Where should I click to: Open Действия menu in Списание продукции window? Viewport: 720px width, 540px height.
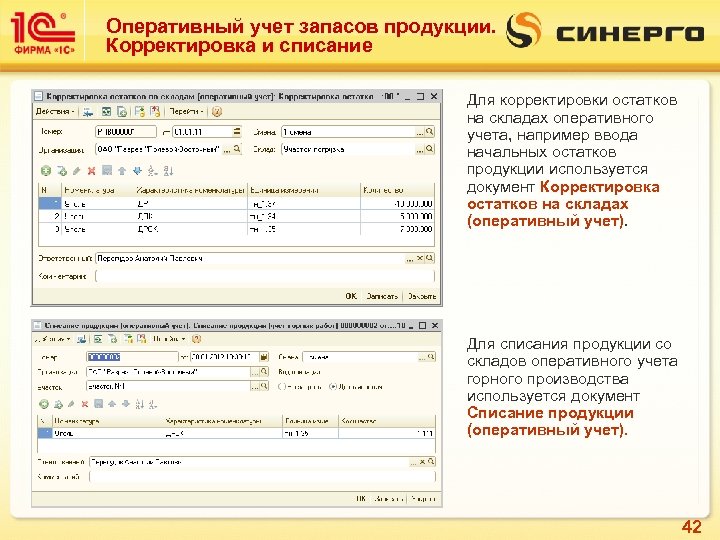[x=54, y=339]
